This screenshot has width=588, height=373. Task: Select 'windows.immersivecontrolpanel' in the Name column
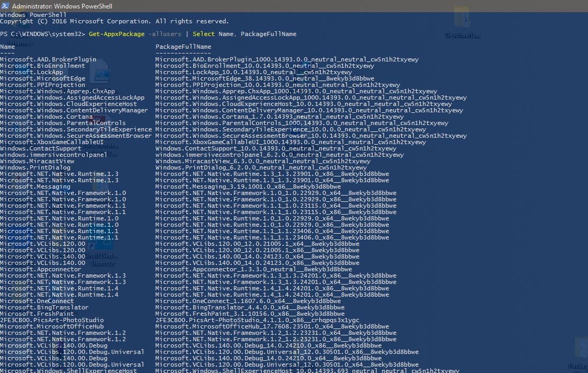pyautogui.click(x=53, y=155)
